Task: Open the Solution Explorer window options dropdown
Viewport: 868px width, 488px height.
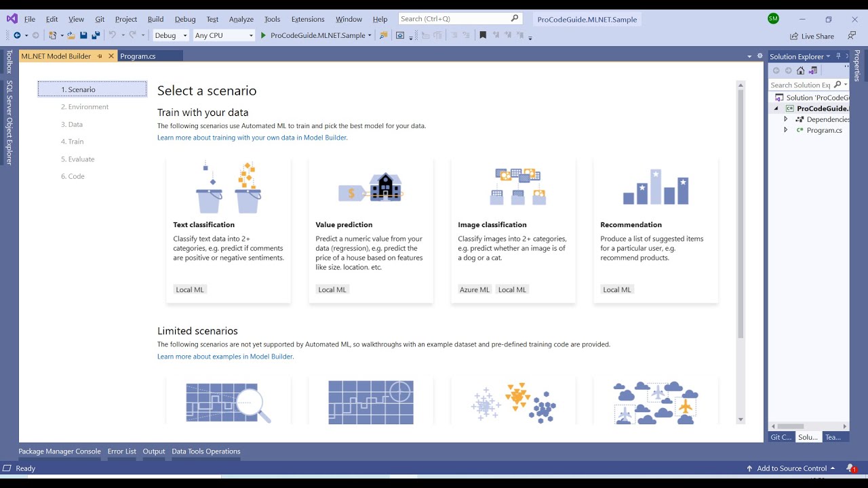Action: click(828, 56)
